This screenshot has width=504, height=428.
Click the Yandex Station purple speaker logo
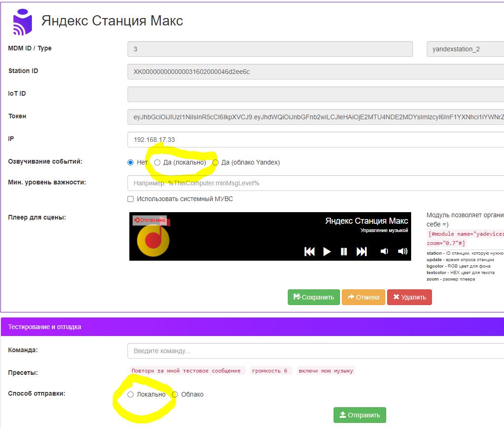22,22
